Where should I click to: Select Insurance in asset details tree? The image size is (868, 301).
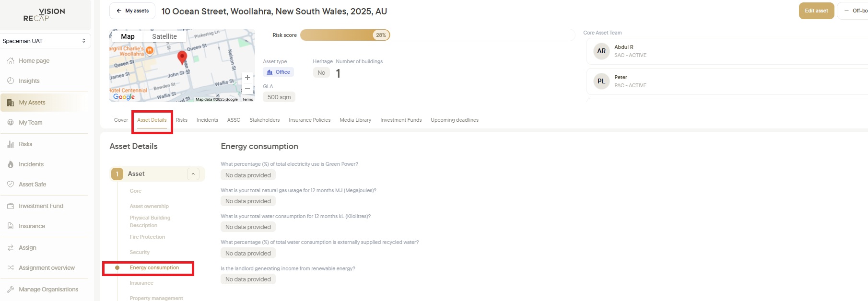141,283
